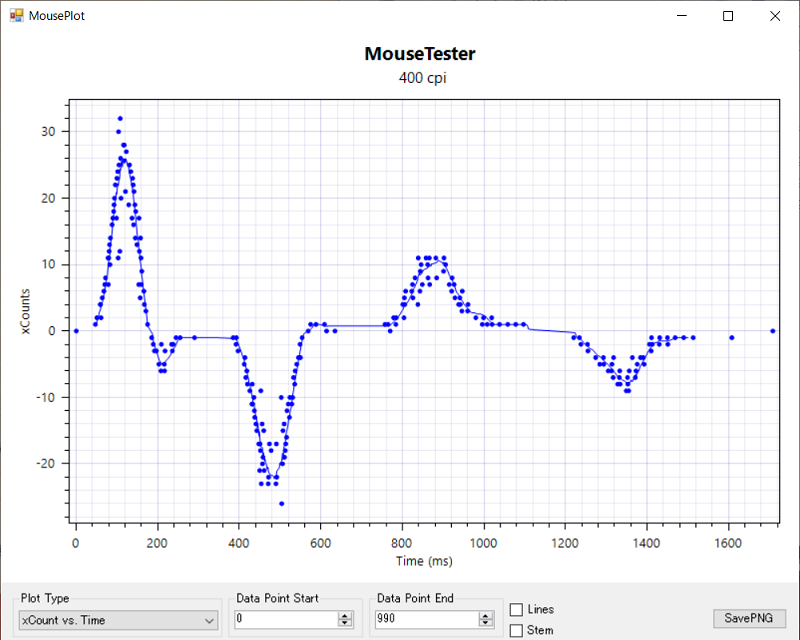Enable the Lines checkbox
This screenshot has width=800, height=640.
pos(516,609)
